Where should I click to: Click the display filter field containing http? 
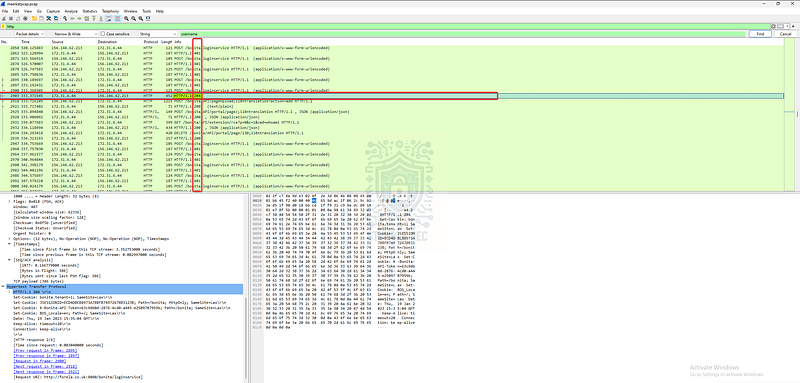click(x=388, y=26)
